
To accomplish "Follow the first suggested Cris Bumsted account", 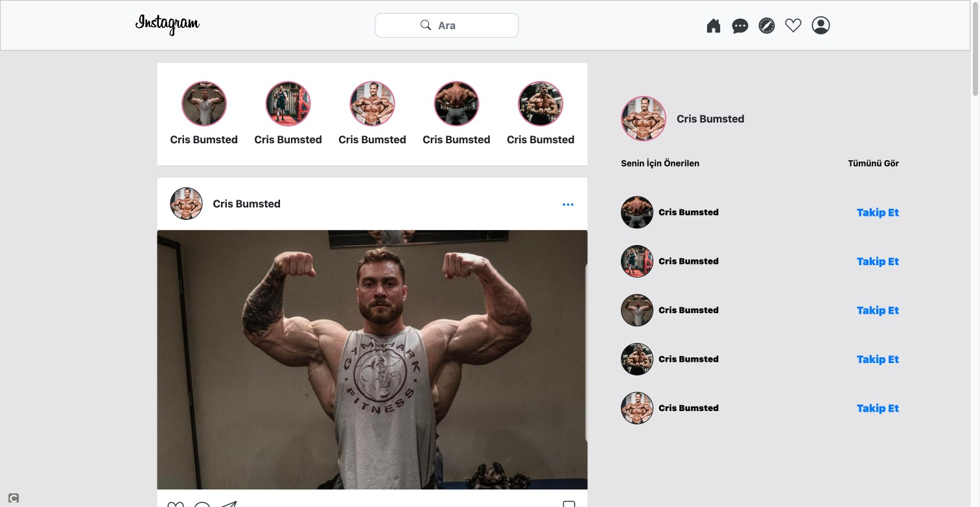I will [878, 213].
